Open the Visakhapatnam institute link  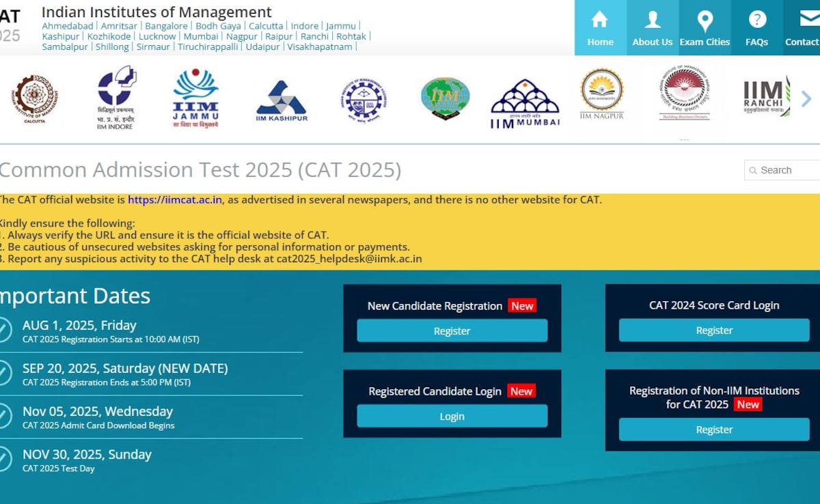point(320,46)
